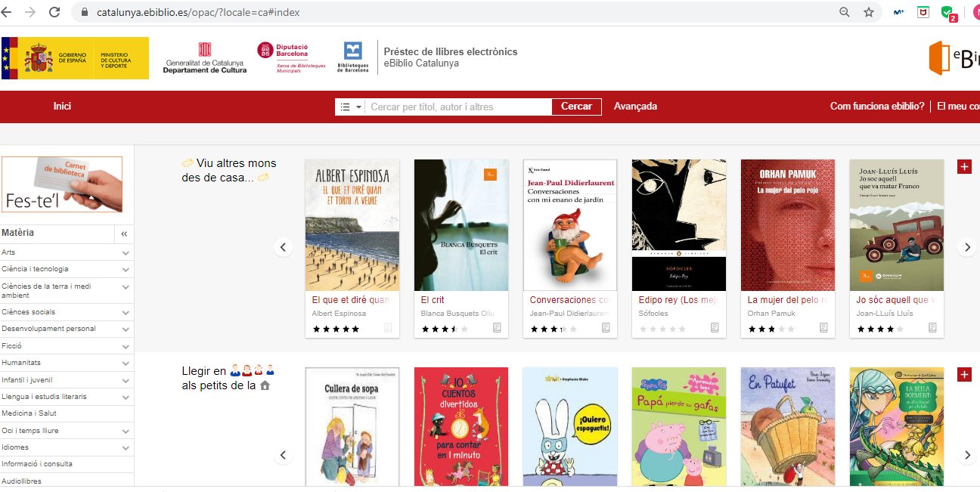
Task: Collapse the Matèria sidebar panel
Action: 124,234
